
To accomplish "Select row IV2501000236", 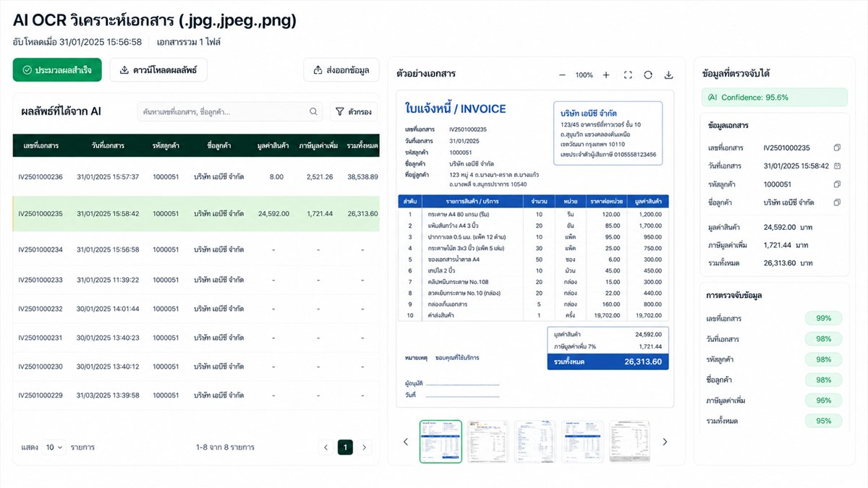I will pos(196,176).
